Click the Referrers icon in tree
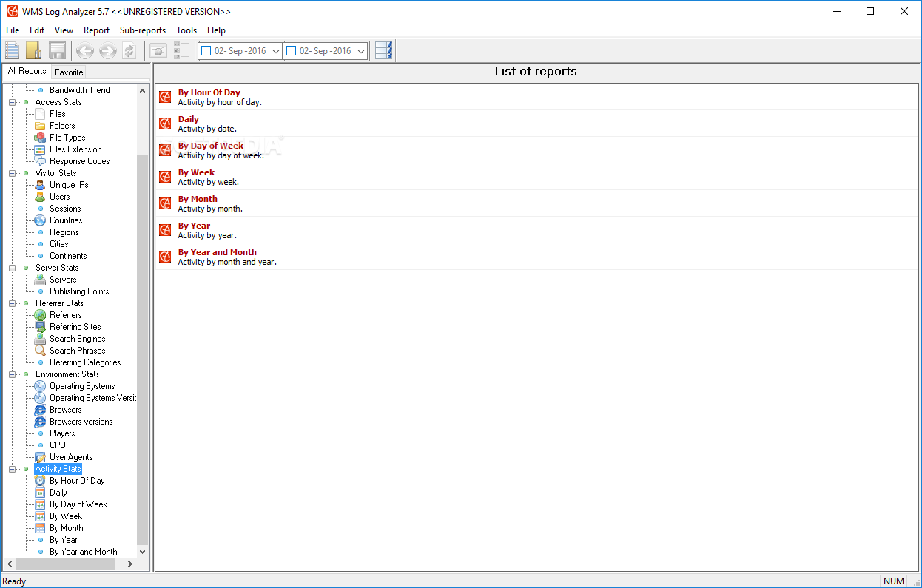This screenshot has height=588, width=922. (x=40, y=315)
